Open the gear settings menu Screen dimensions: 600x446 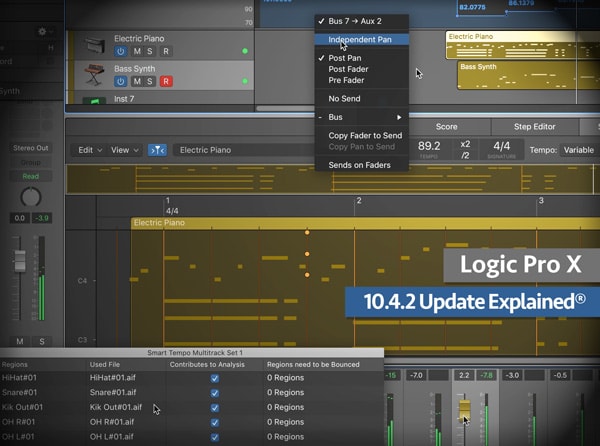point(42,31)
